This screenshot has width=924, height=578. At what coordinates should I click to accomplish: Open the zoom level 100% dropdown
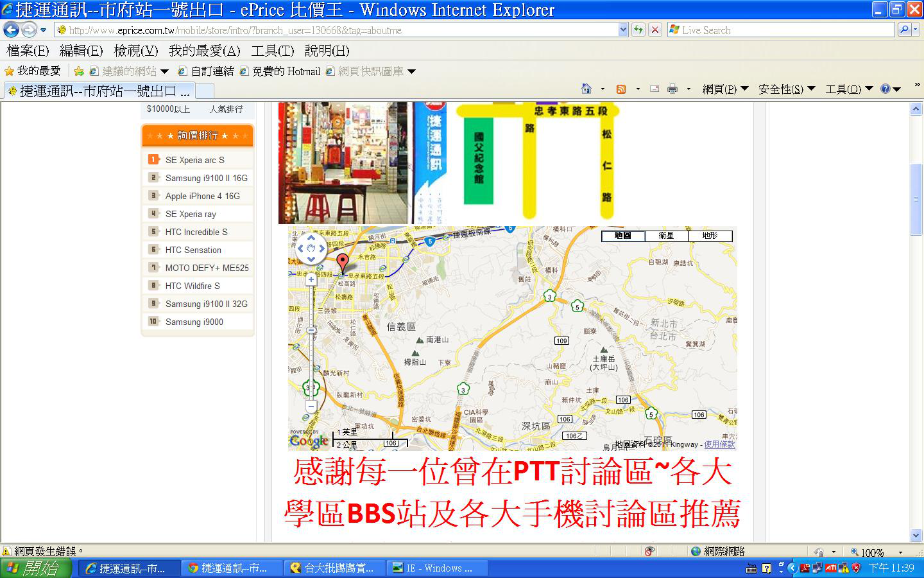click(x=900, y=552)
